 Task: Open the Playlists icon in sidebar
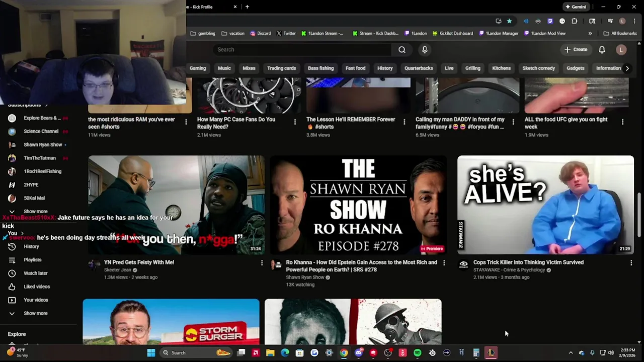pos(12,260)
